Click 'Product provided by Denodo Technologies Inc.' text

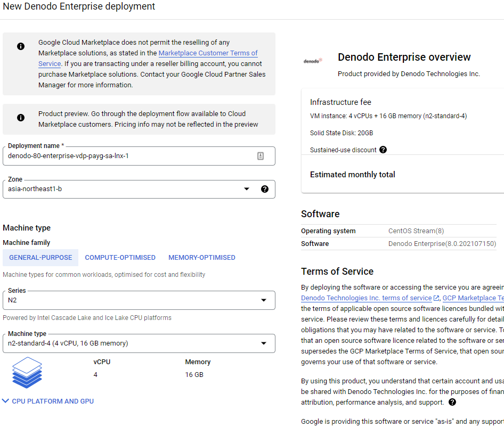(x=409, y=74)
